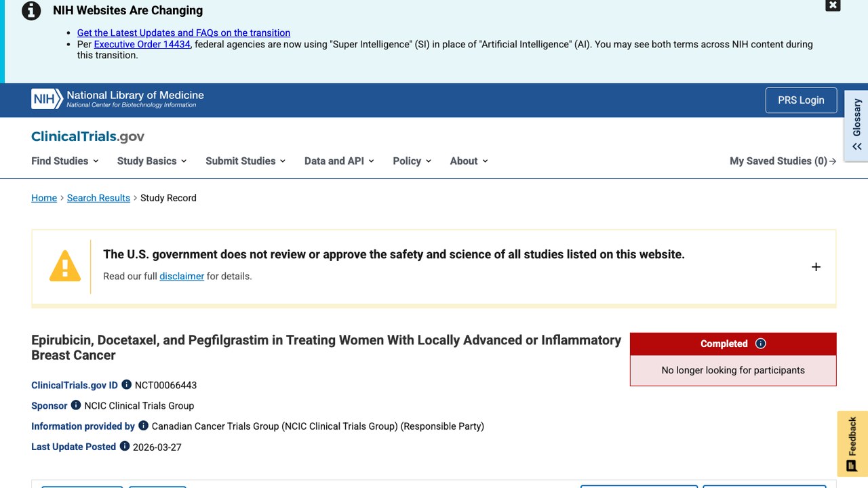Open the full disclaimer link
This screenshot has height=488, width=868.
coord(182,276)
